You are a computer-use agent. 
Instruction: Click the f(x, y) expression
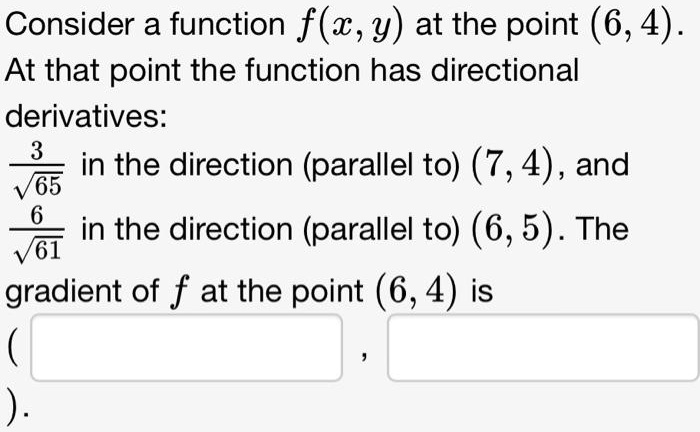coord(350,25)
